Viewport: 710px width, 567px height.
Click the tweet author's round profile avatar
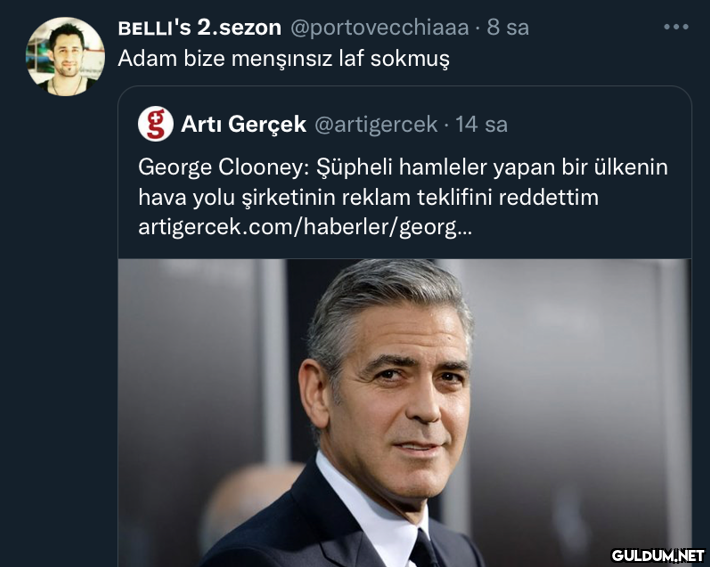point(65,57)
